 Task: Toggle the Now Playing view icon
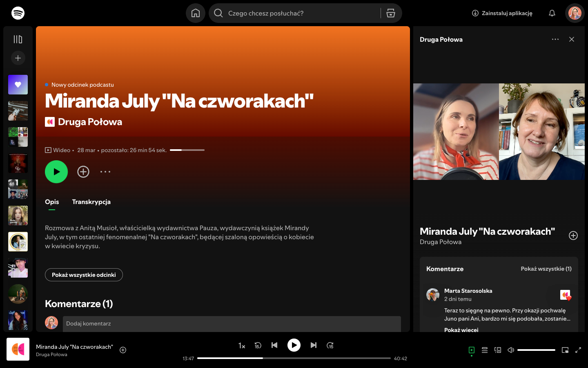coord(472,350)
